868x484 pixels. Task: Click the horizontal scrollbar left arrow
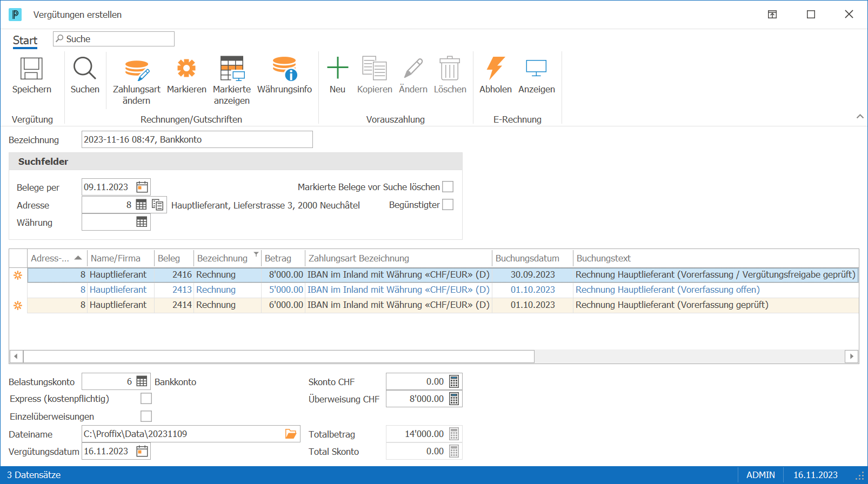[16, 357]
